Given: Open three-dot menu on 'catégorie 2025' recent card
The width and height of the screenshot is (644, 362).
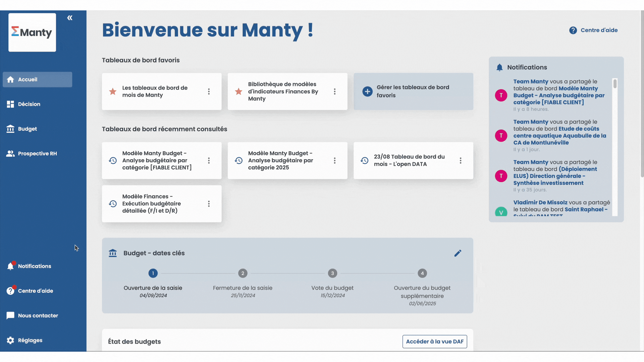Looking at the screenshot, I should coord(334,161).
